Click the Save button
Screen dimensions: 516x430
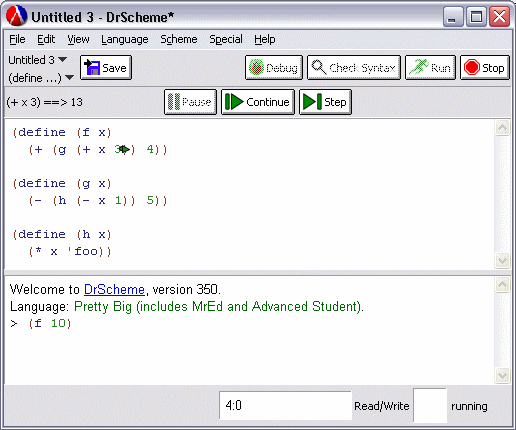click(x=106, y=68)
